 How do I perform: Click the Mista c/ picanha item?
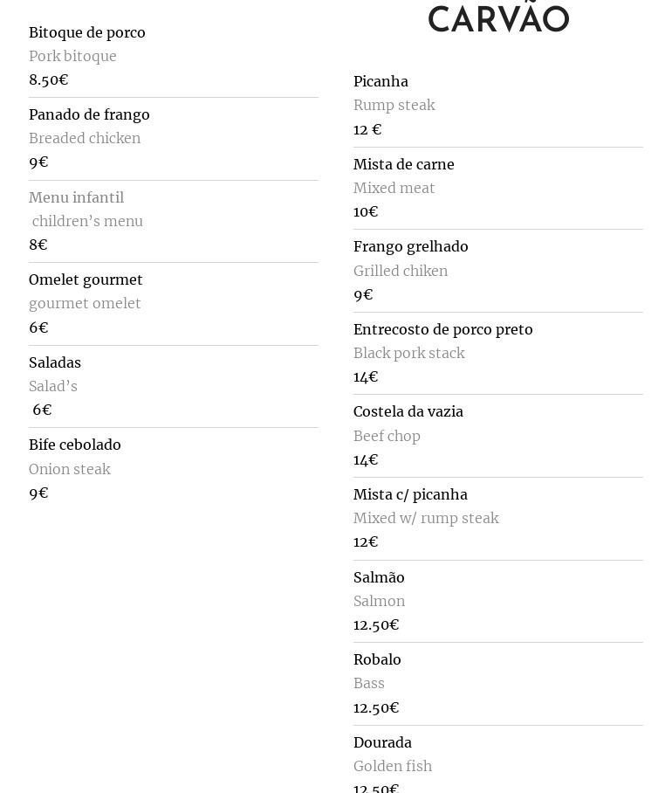pyautogui.click(x=410, y=494)
